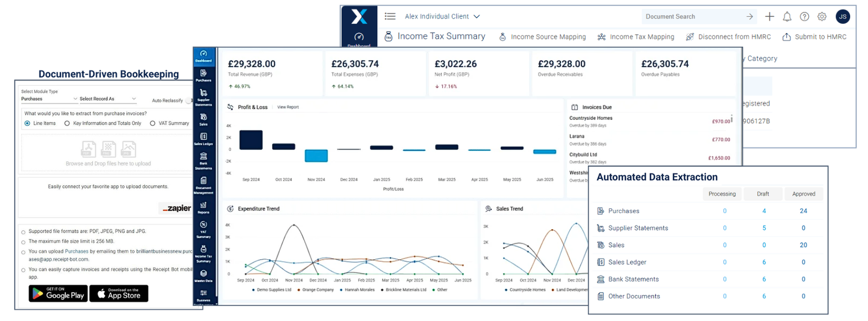
Task: Toggle Countryside Homes legend series
Action: [525, 290]
